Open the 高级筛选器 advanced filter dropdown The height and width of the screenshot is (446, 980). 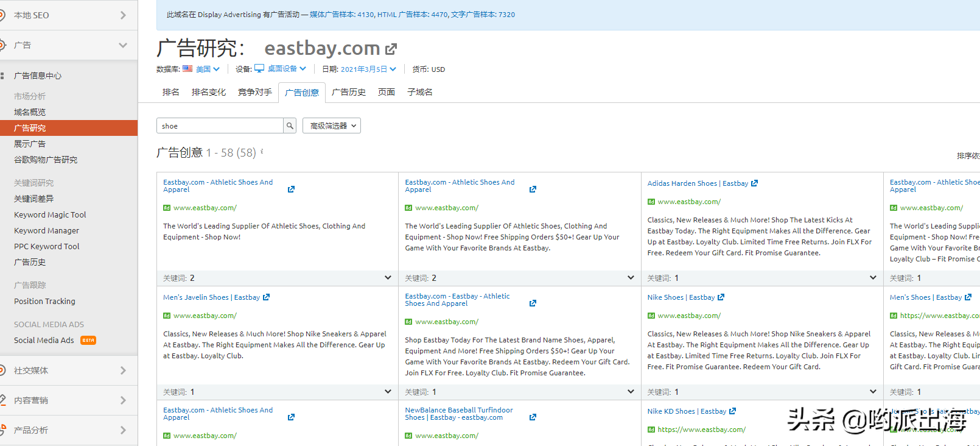(332, 126)
